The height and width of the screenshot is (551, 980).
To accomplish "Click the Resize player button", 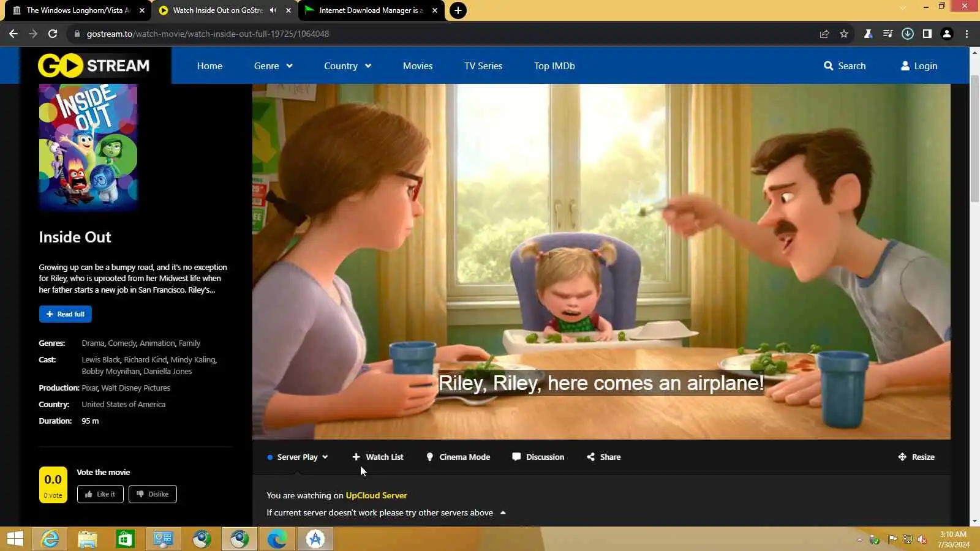I will [916, 457].
